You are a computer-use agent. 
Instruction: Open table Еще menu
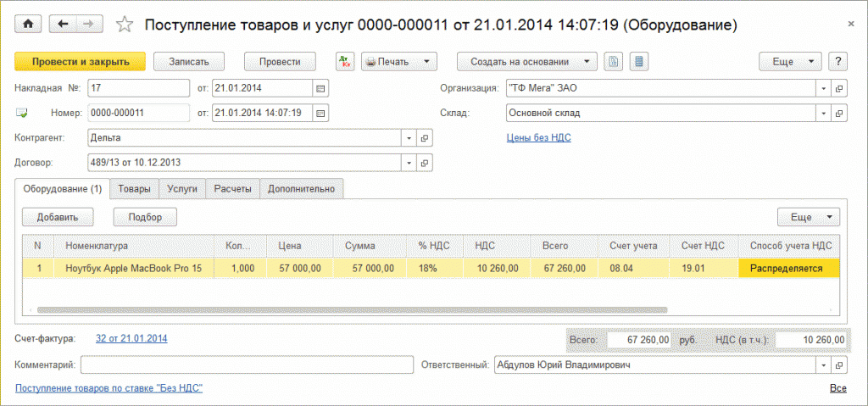click(x=808, y=217)
